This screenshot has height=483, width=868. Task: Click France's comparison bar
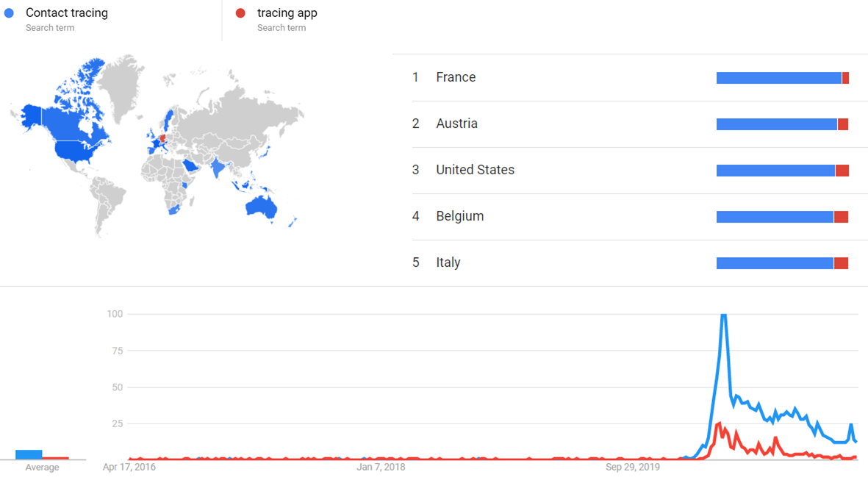click(779, 78)
